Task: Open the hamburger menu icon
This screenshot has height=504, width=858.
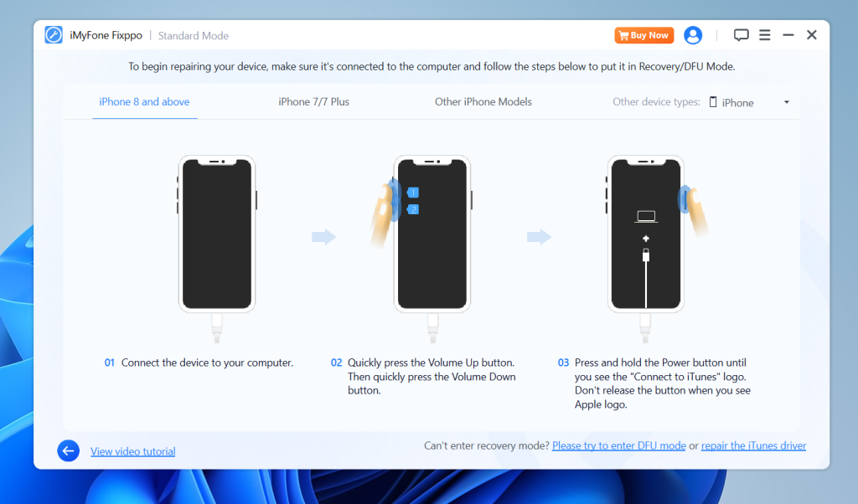Action: 764,35
